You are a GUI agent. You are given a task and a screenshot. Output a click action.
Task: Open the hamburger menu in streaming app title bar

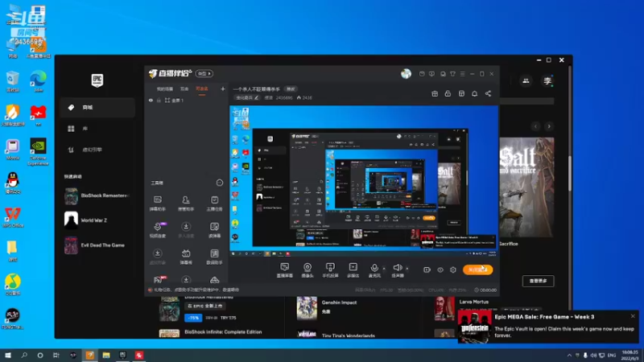(x=462, y=74)
